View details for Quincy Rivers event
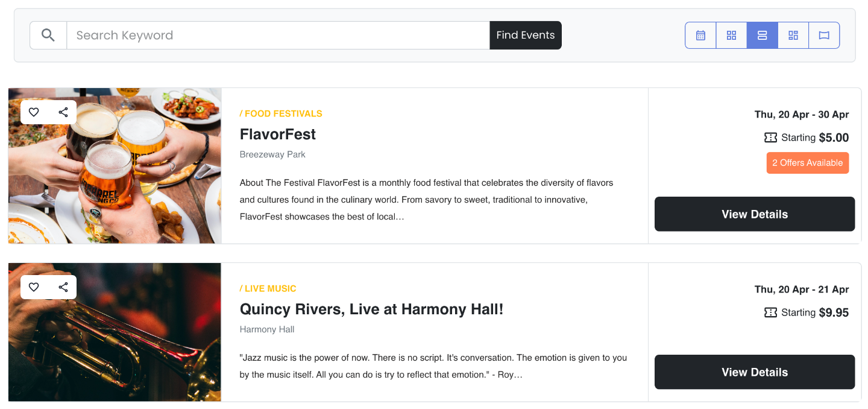 coord(755,372)
